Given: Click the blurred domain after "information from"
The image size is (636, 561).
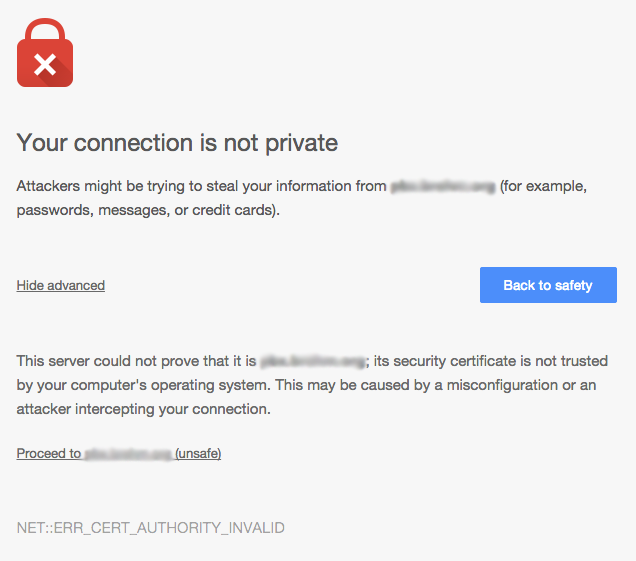Looking at the screenshot, I should 443,187.
